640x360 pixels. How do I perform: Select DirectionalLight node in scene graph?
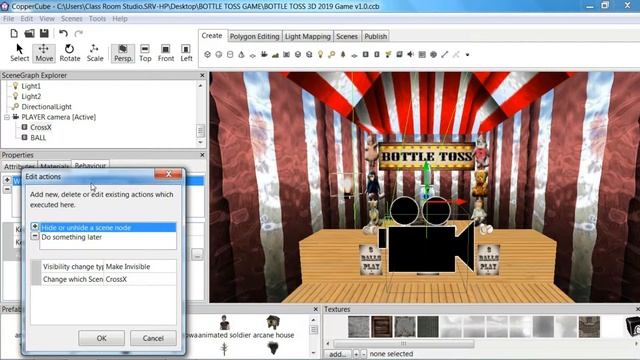(47, 107)
